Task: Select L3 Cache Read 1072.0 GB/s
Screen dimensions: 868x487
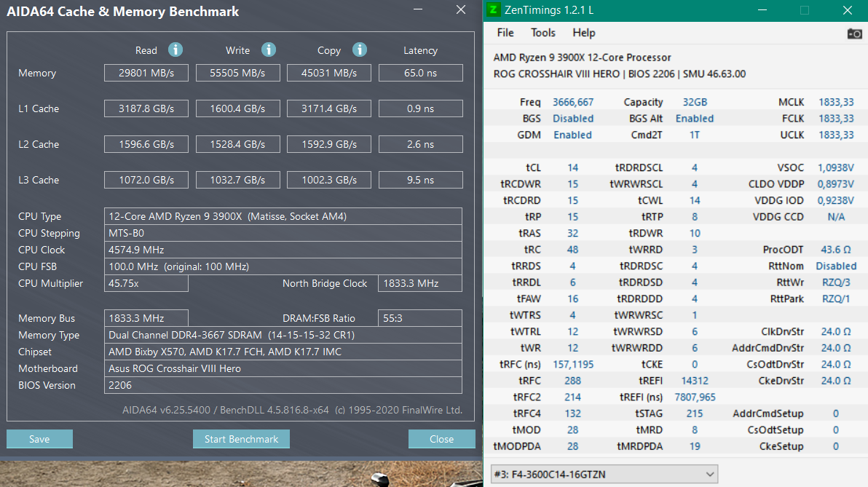Action: [146, 180]
